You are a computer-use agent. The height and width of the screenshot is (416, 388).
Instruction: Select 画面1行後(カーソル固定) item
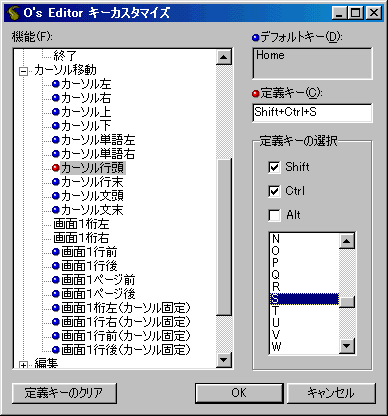[126, 350]
